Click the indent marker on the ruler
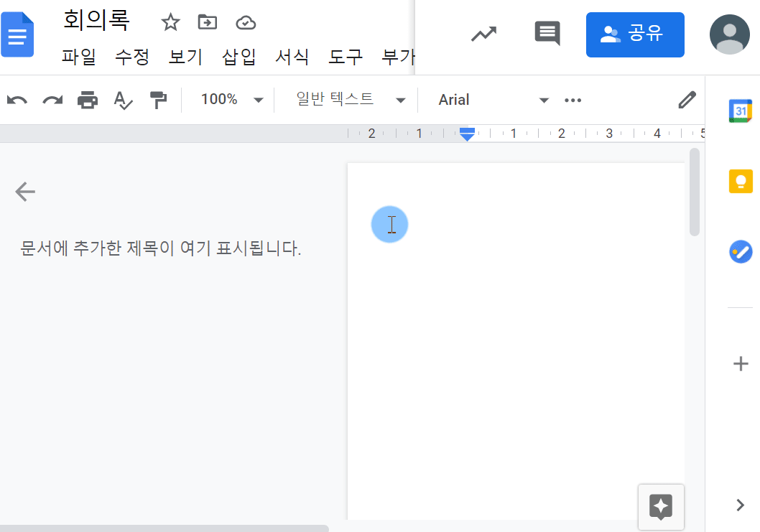The width and height of the screenshot is (760, 532). click(467, 134)
